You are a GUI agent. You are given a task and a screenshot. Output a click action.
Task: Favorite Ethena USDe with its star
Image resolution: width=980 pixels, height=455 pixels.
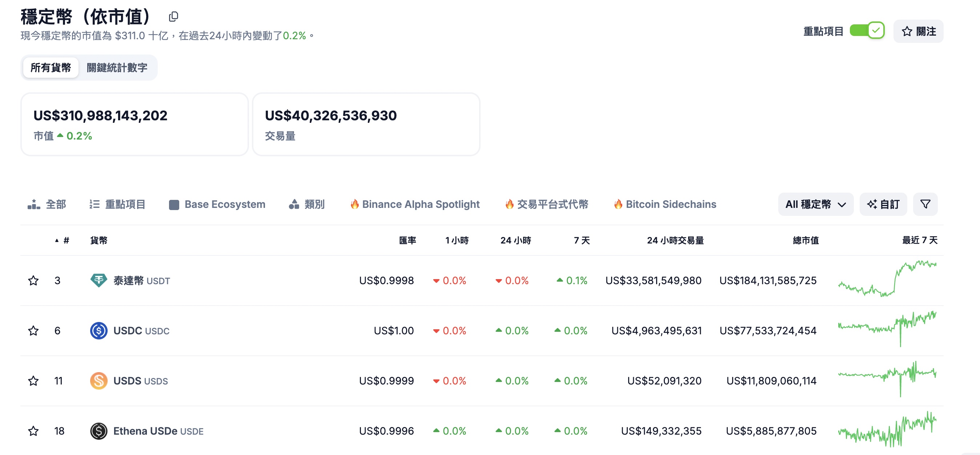point(33,431)
